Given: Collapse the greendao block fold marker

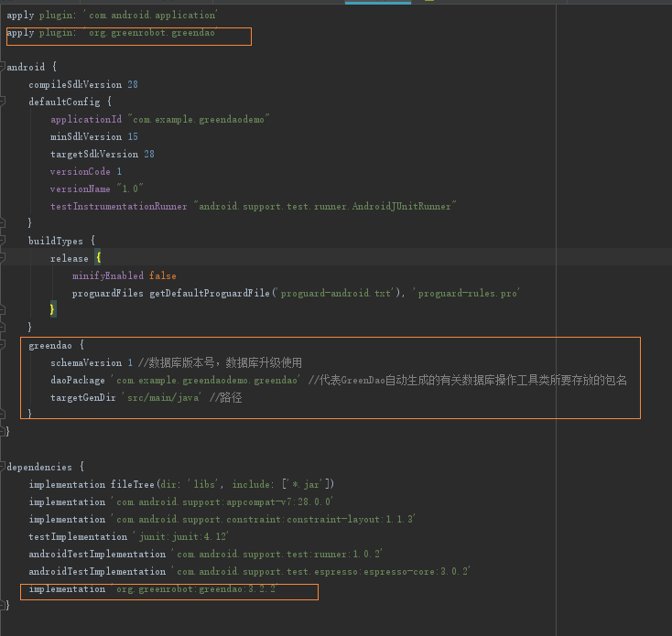Looking at the screenshot, I should click(2, 344).
